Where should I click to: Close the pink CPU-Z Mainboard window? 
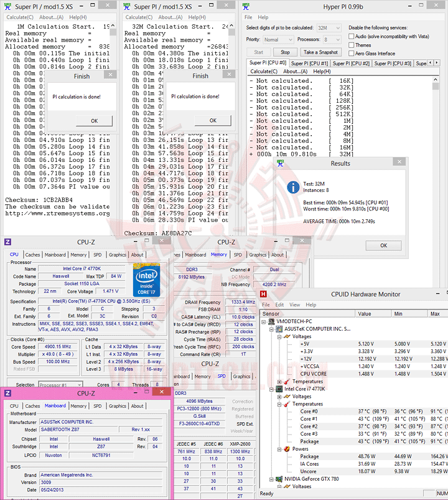click(x=162, y=392)
